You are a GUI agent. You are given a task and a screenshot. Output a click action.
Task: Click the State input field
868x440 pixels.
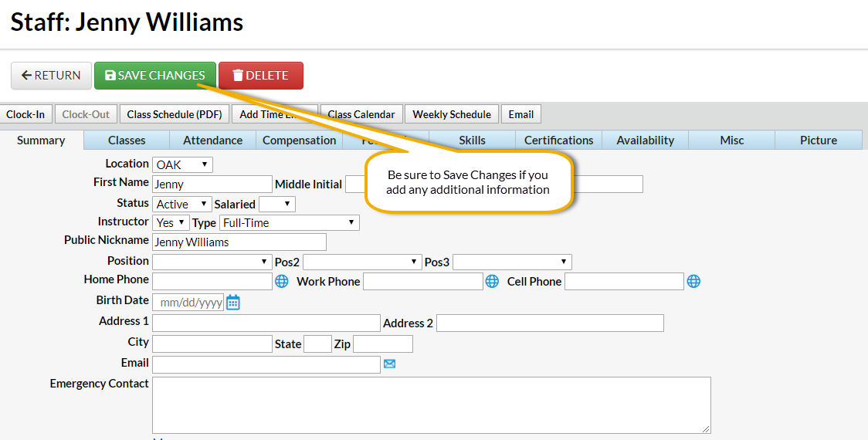click(x=317, y=344)
